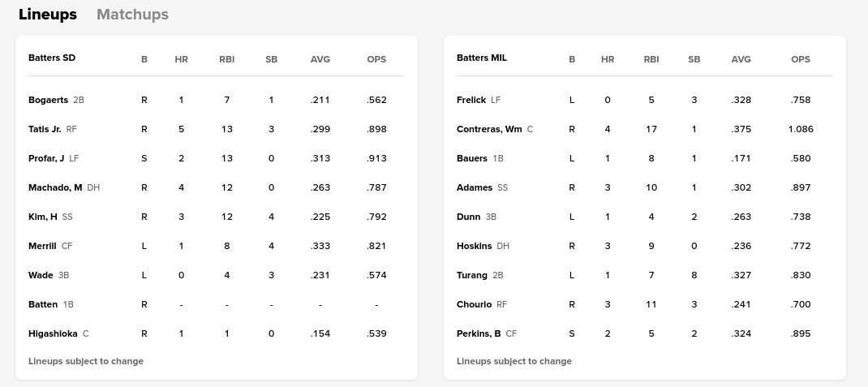Image resolution: width=868 pixels, height=387 pixels.
Task: Open Hoskins player profile
Action: (x=474, y=246)
